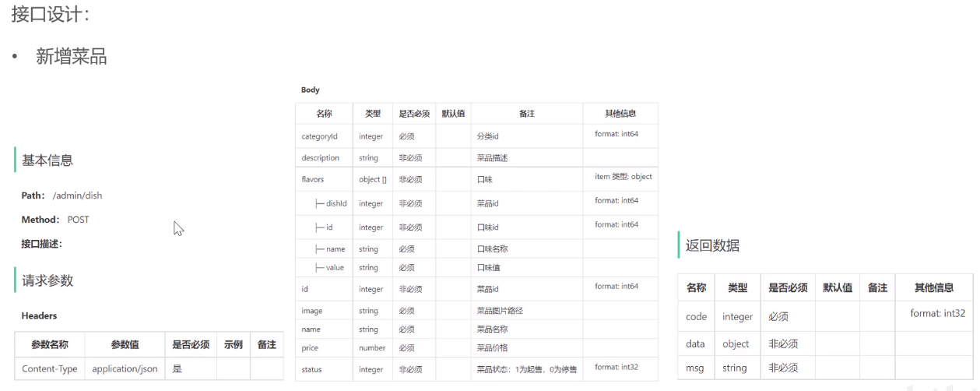Image resolution: width=980 pixels, height=391 pixels.
Task: Click the 'object []' type cell
Action: pyautogui.click(x=372, y=179)
